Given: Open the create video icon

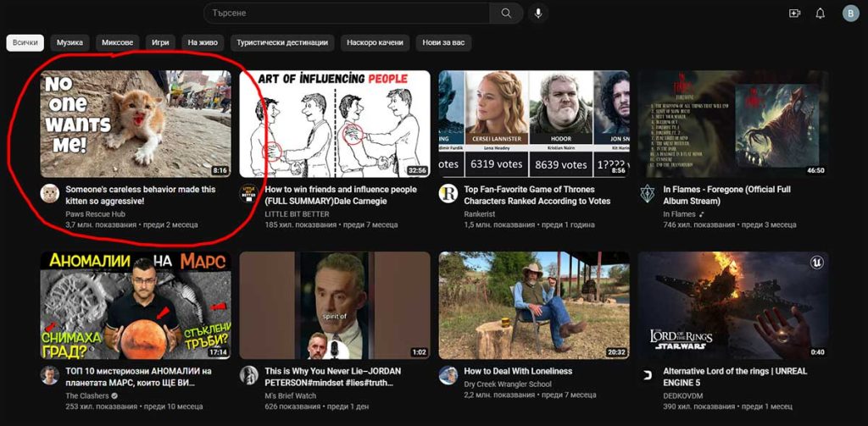Looking at the screenshot, I should tap(794, 14).
